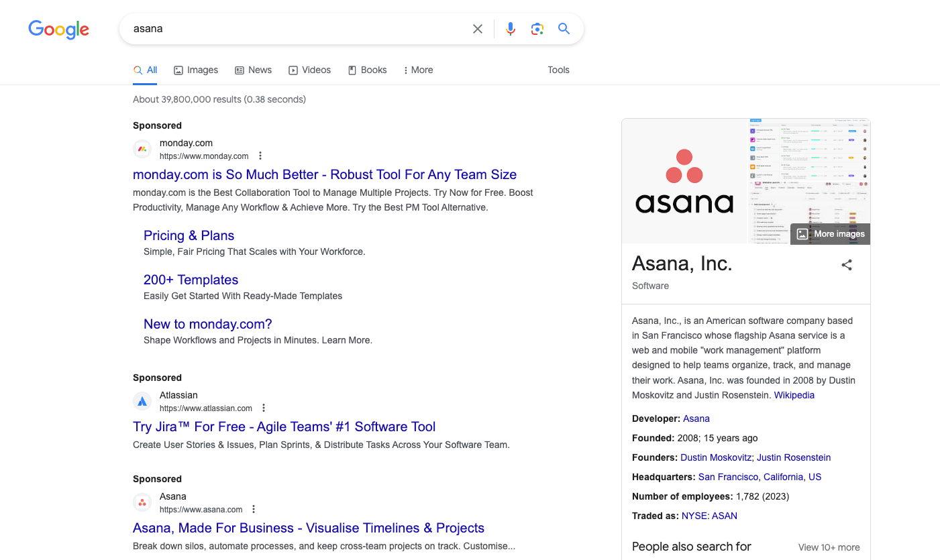
Task: Switch to the News tab
Action: pyautogui.click(x=253, y=70)
